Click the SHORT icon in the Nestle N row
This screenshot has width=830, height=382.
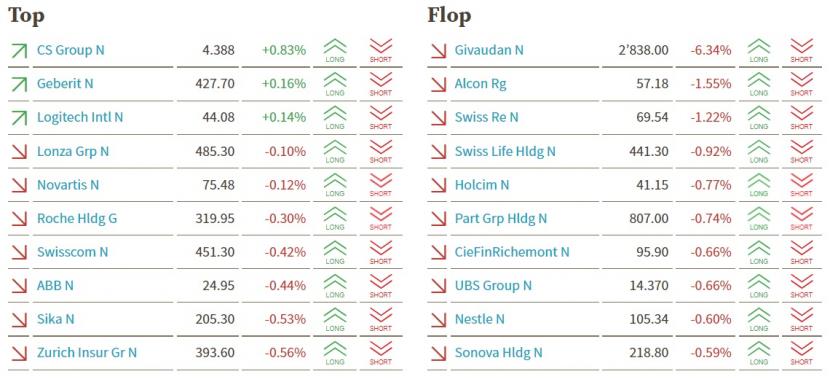pos(801,320)
